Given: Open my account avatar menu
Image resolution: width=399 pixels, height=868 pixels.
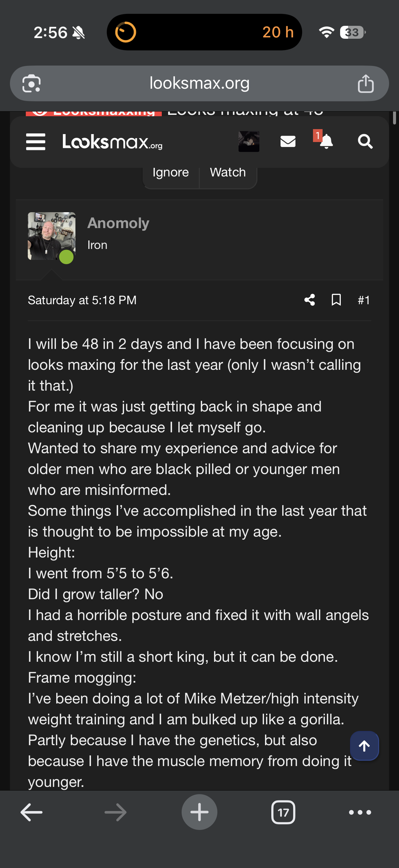Looking at the screenshot, I should 249,142.
